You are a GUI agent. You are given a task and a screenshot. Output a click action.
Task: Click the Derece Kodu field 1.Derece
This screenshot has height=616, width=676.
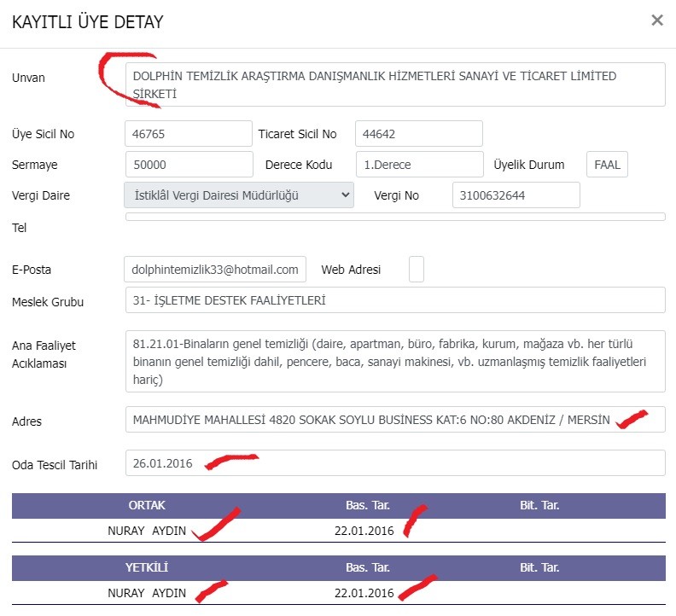click(419, 164)
